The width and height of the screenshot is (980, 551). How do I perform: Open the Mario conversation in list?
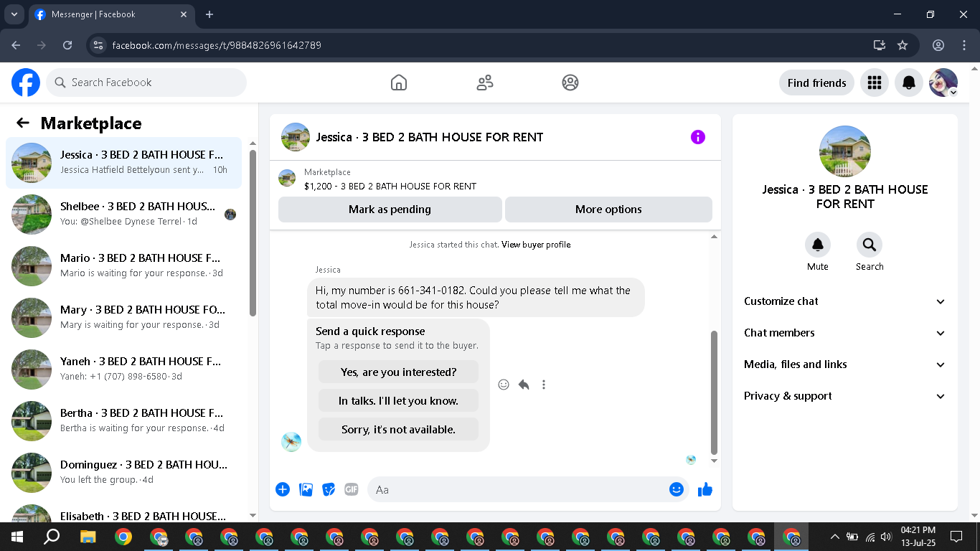pyautogui.click(x=123, y=266)
